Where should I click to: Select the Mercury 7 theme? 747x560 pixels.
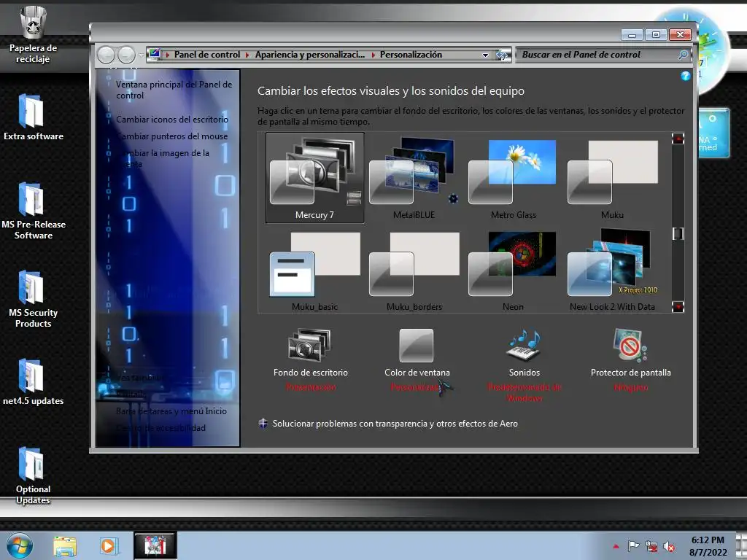[x=315, y=178]
